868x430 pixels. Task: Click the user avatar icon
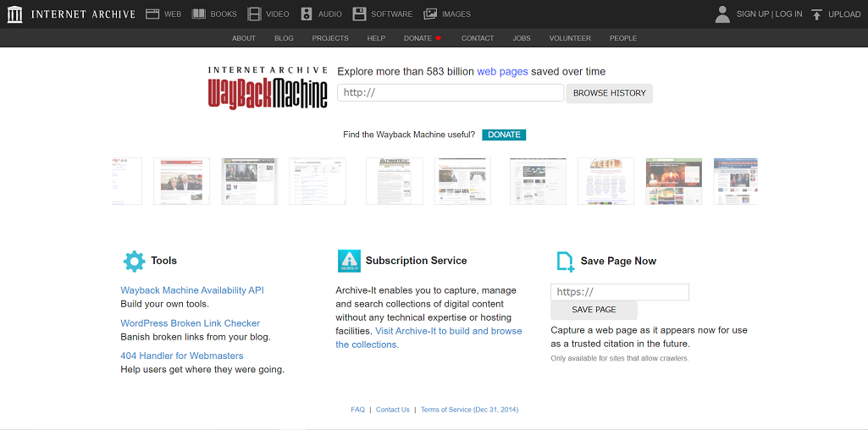[722, 14]
